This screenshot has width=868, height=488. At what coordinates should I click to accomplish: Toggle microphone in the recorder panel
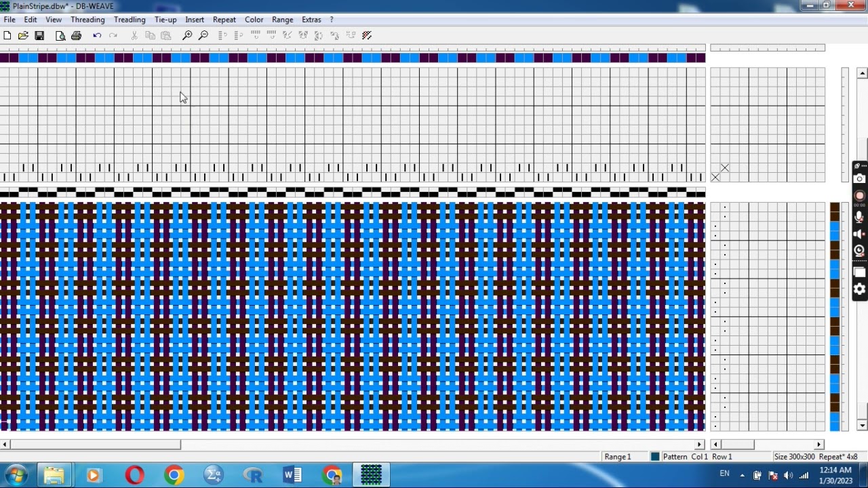[859, 217]
